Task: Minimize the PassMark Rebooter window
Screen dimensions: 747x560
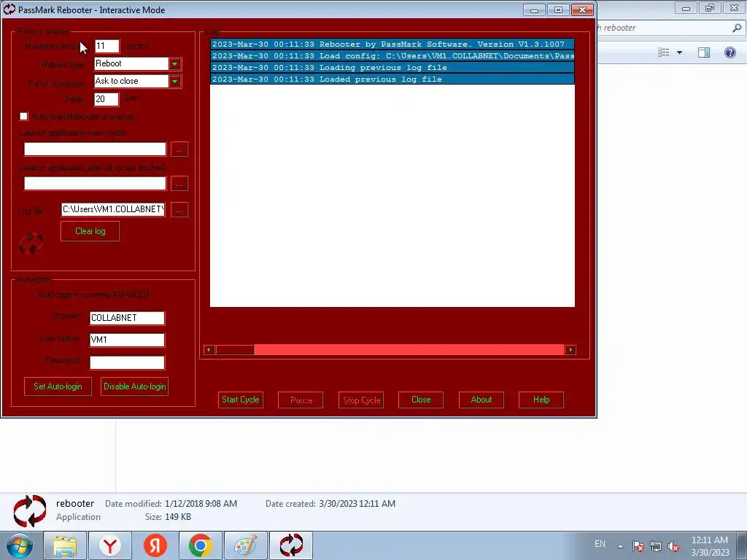Action: 534,10
